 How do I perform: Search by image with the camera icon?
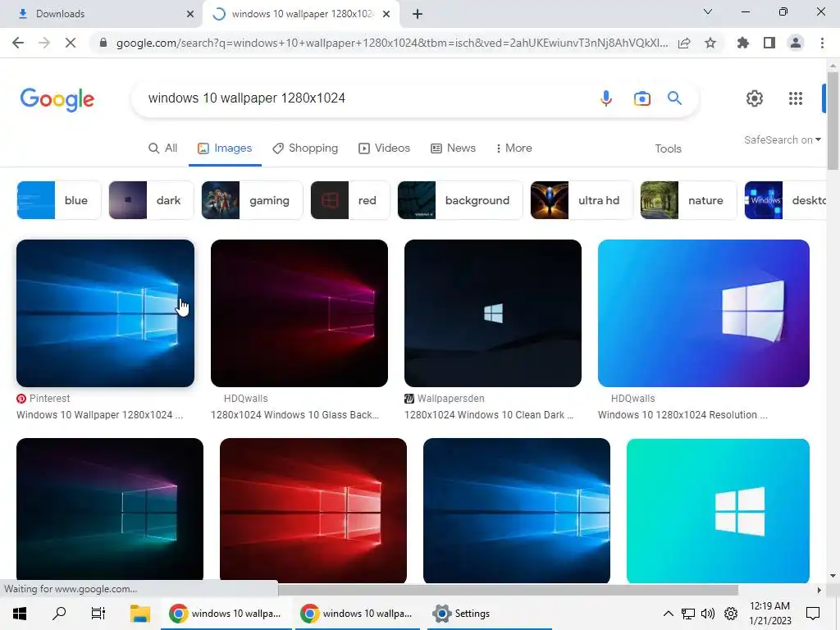click(641, 98)
